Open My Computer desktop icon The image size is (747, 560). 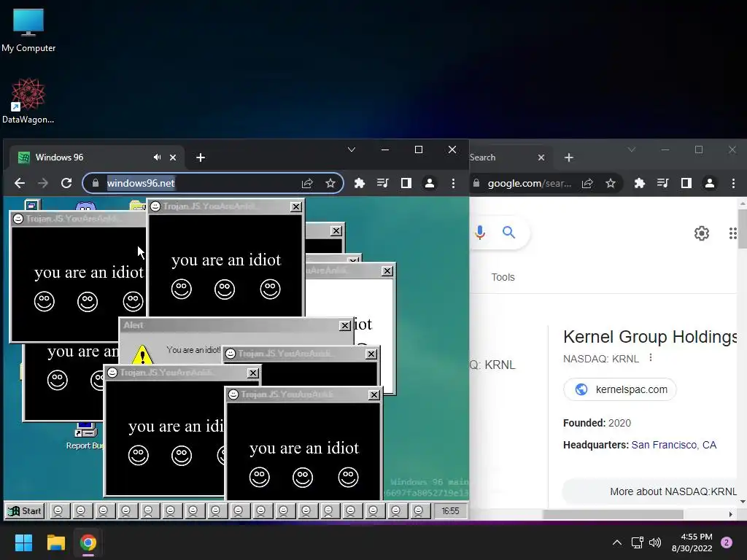pyautogui.click(x=28, y=29)
